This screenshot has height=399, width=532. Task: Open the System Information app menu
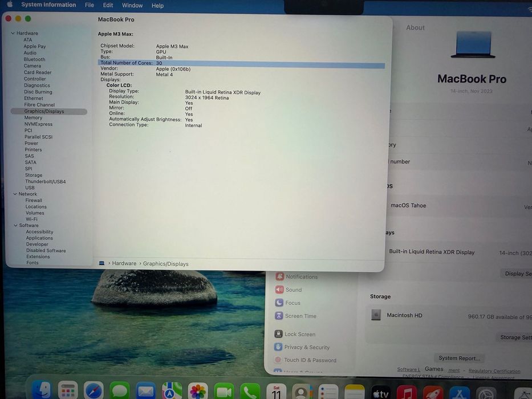(48, 5)
